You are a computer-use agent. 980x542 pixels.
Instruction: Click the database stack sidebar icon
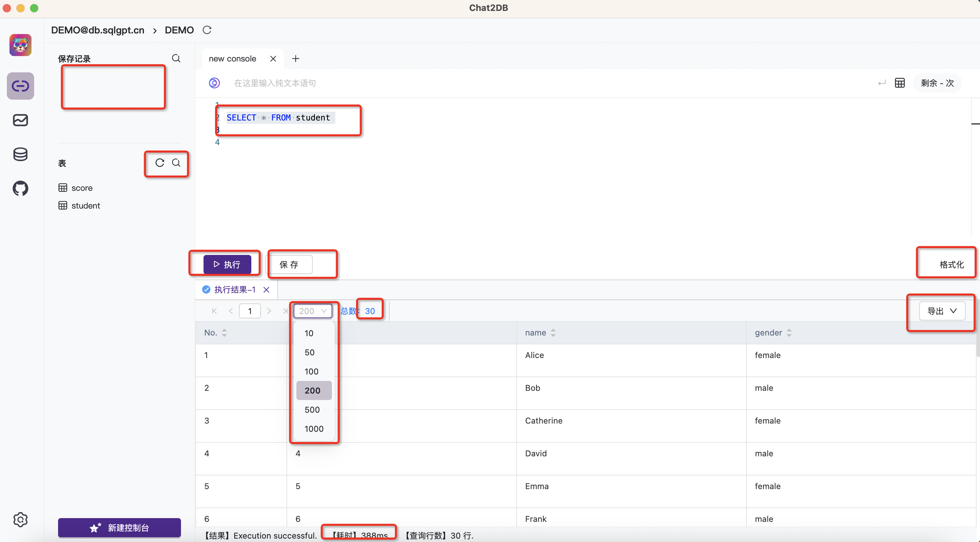point(20,154)
